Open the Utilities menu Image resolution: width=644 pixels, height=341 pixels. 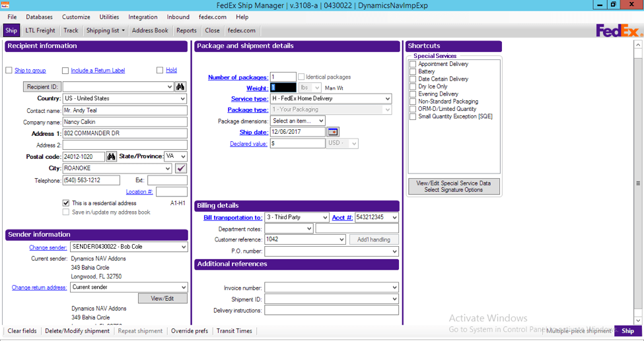click(x=109, y=17)
